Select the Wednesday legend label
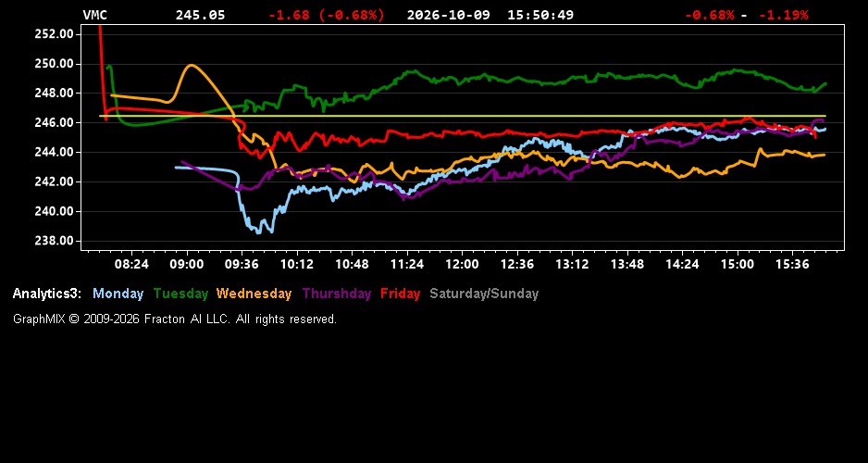 point(254,294)
